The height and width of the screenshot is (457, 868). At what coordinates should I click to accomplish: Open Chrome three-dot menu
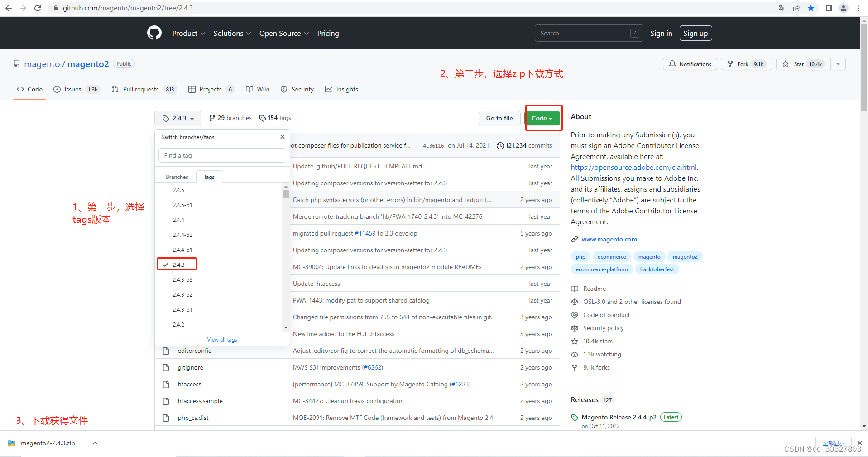[858, 8]
